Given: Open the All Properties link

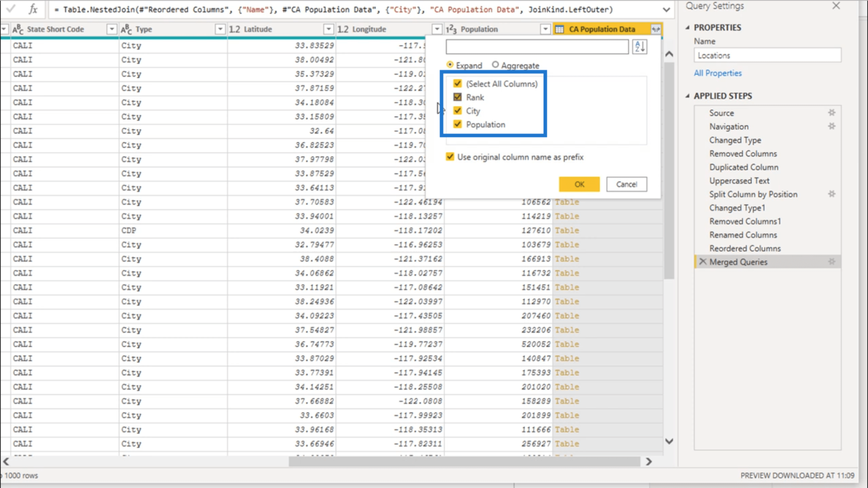Looking at the screenshot, I should coord(718,73).
